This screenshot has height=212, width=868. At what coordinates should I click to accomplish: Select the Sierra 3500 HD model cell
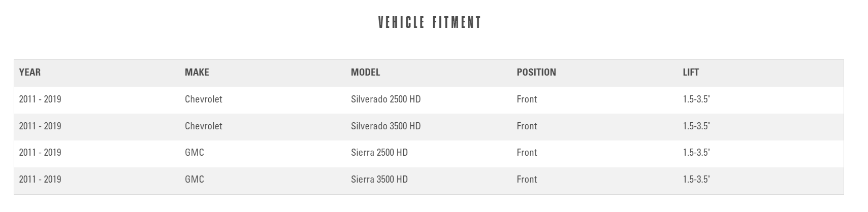pyautogui.click(x=379, y=180)
